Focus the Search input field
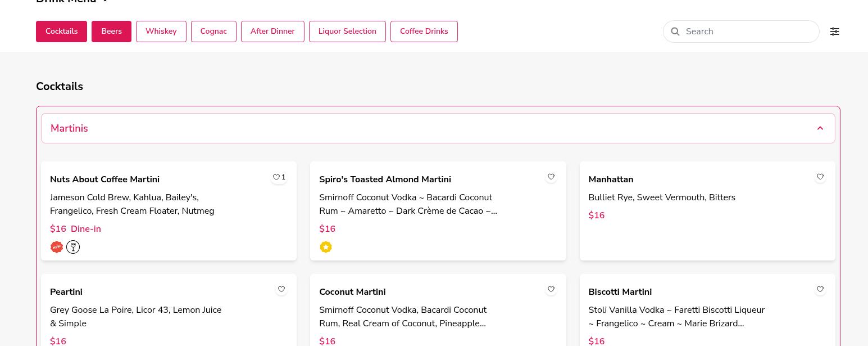 click(747, 32)
